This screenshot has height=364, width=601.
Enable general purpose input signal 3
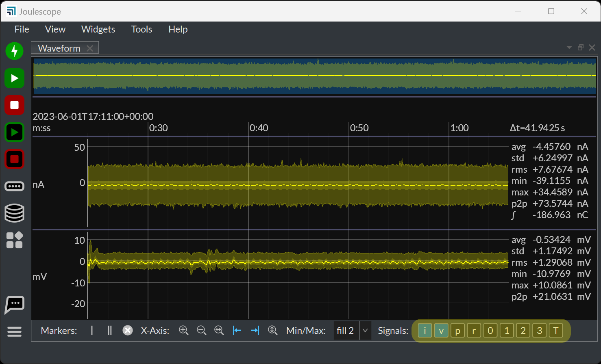coord(540,331)
